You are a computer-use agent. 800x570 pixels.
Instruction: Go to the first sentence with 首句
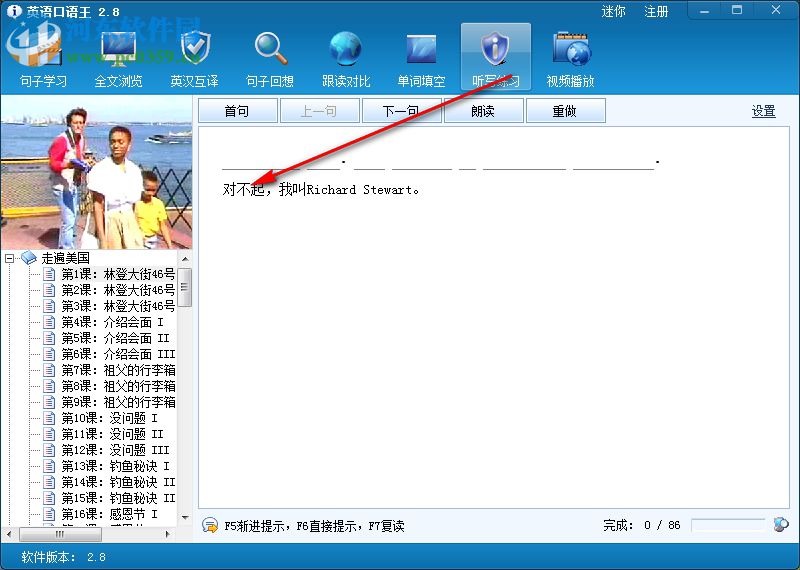click(x=238, y=111)
